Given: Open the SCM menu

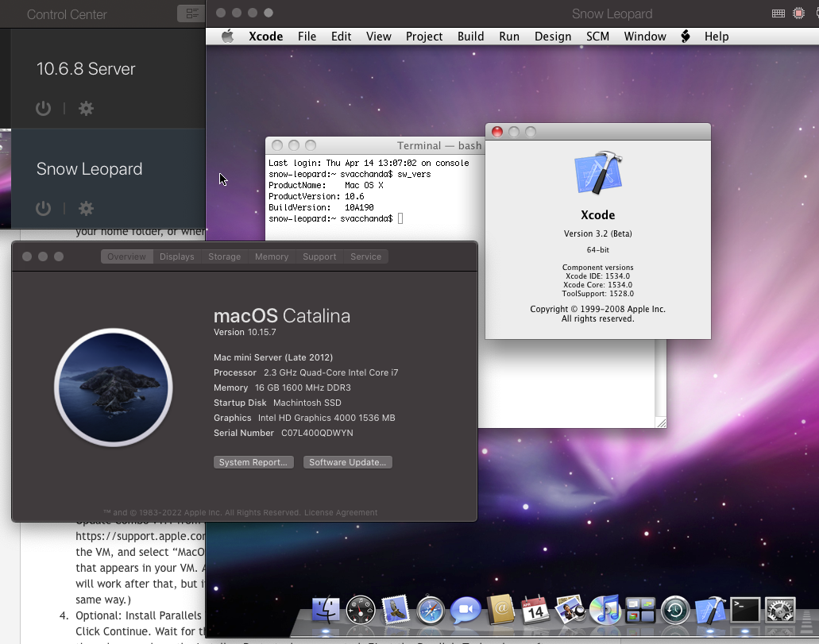Looking at the screenshot, I should point(597,37).
